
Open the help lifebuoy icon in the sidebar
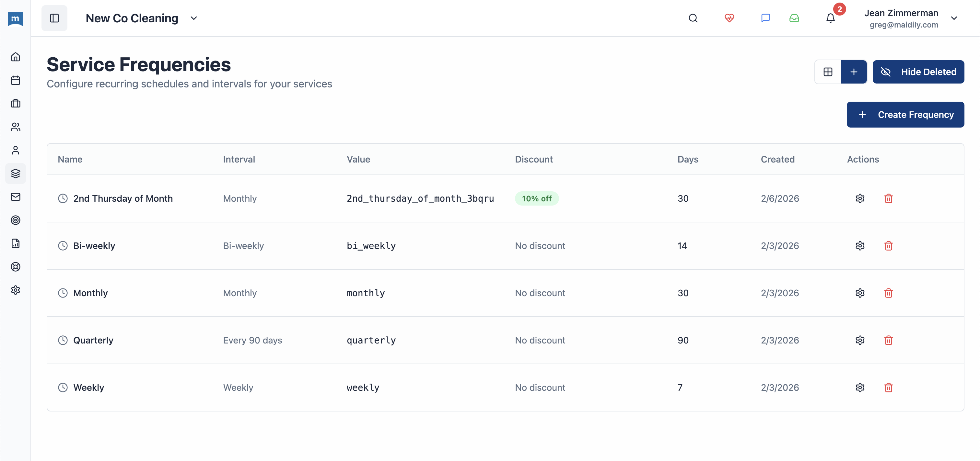pos(15,267)
